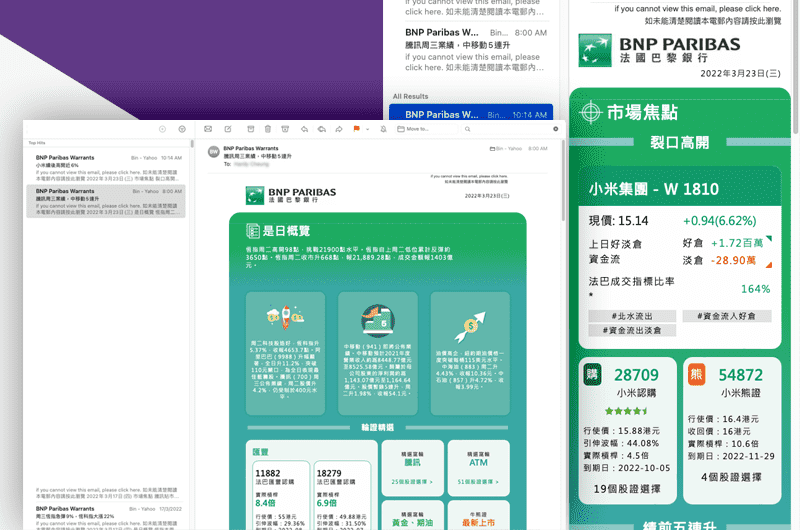The width and height of the screenshot is (800, 530).
Task: Click the dollar arrow illustration card
Action: click(470, 353)
